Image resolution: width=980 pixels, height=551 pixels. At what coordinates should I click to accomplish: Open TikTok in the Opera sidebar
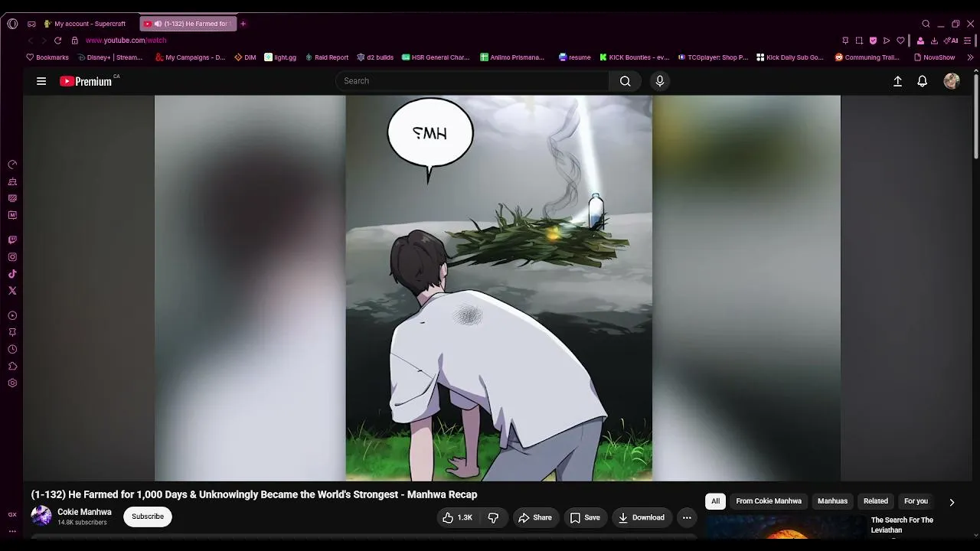[x=12, y=274]
